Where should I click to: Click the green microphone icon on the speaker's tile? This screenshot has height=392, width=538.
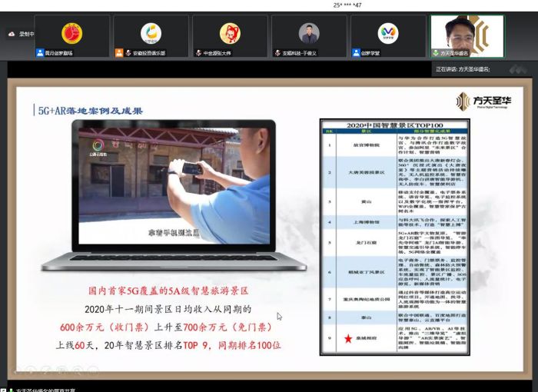click(436, 53)
